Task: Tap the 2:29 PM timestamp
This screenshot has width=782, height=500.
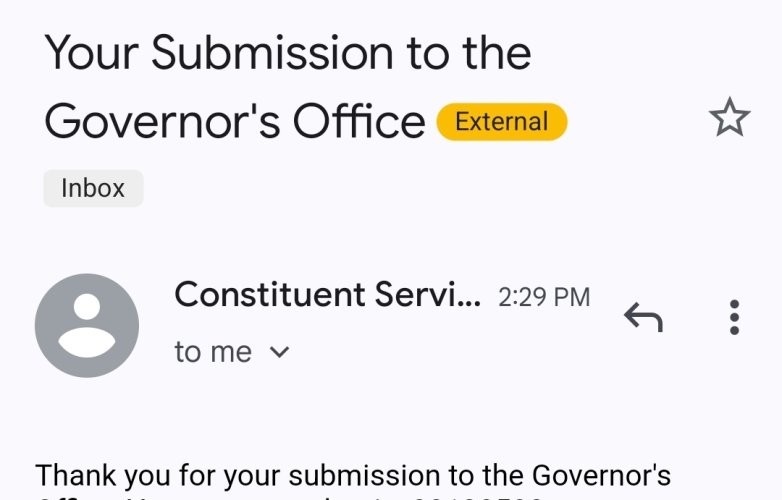Action: [x=544, y=297]
